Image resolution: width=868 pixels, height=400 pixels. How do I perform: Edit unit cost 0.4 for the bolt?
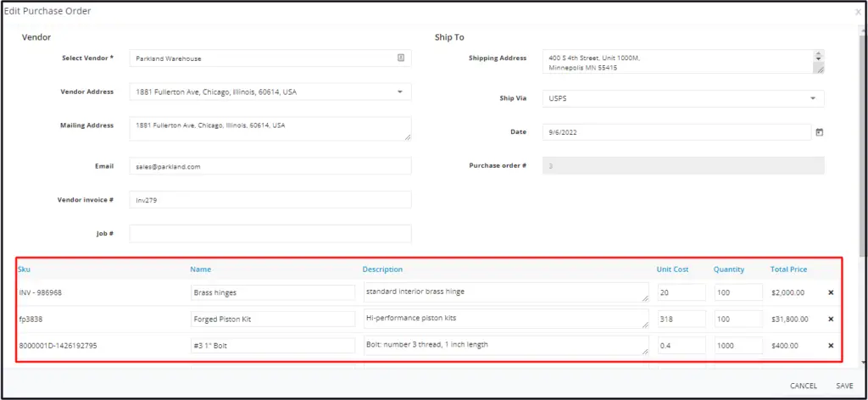tap(682, 345)
